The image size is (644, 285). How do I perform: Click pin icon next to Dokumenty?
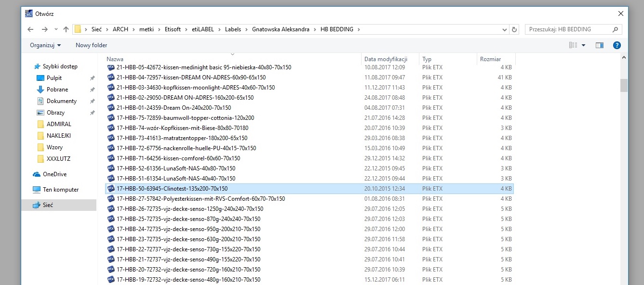92,101
